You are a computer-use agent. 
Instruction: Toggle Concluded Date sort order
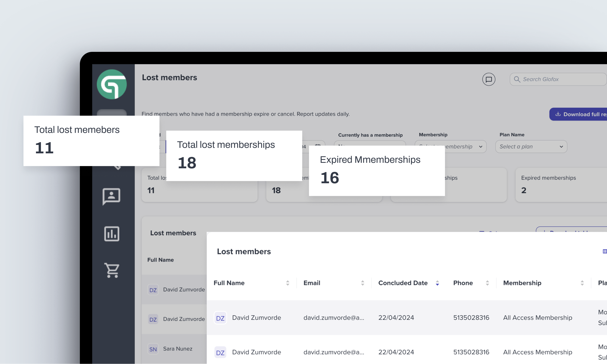(437, 283)
